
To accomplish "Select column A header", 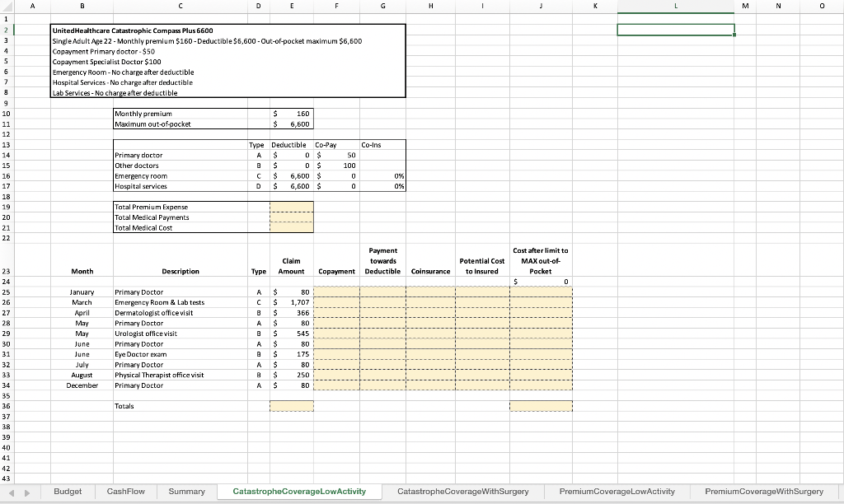I will pyautogui.click(x=32, y=6).
